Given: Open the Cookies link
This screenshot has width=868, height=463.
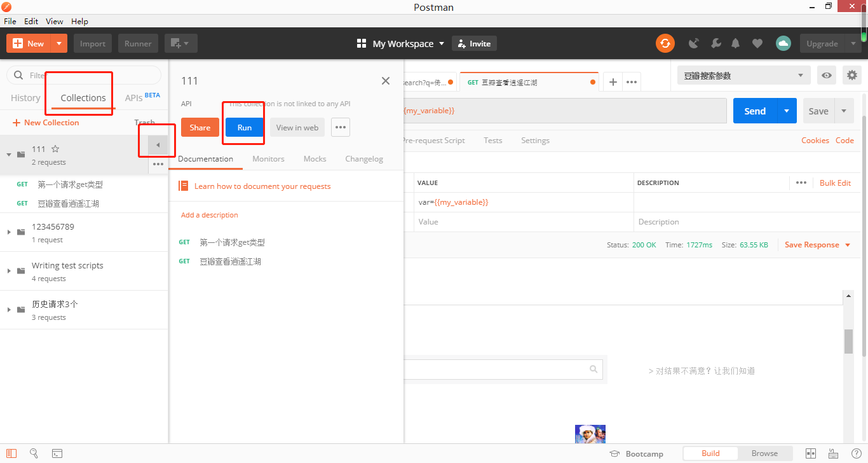Looking at the screenshot, I should coord(815,141).
